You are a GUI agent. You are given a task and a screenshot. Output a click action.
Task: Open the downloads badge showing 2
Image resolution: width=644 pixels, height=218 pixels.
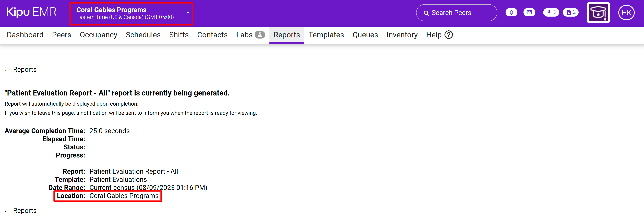pos(551,13)
